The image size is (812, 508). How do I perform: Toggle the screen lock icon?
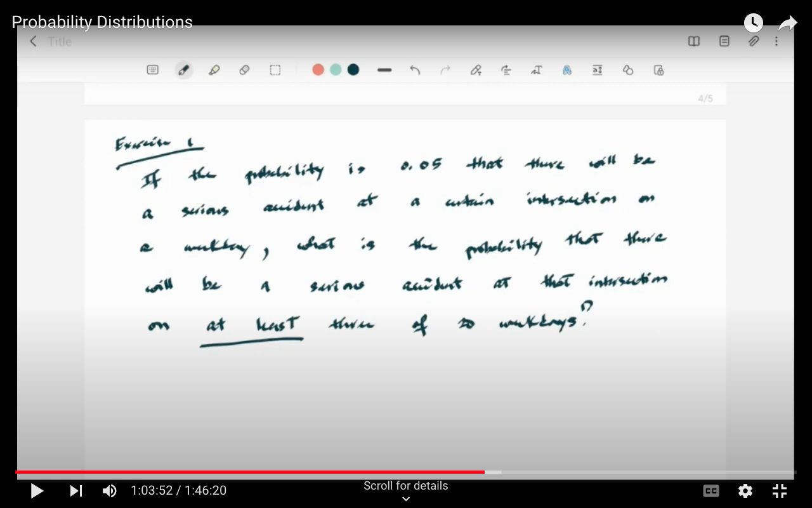click(658, 70)
